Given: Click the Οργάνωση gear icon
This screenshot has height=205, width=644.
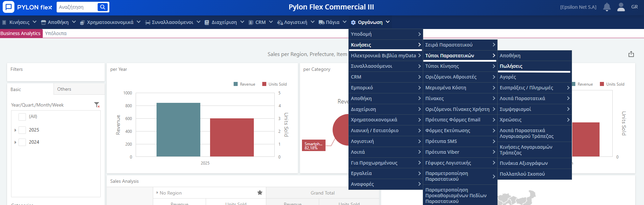Looking at the screenshot, I should [353, 23].
